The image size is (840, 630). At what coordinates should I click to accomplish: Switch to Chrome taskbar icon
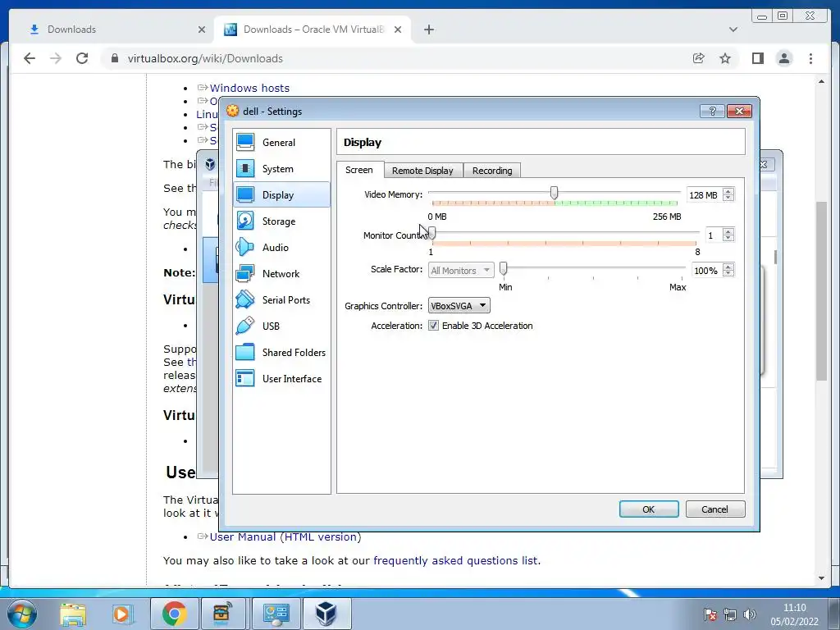pyautogui.click(x=174, y=614)
